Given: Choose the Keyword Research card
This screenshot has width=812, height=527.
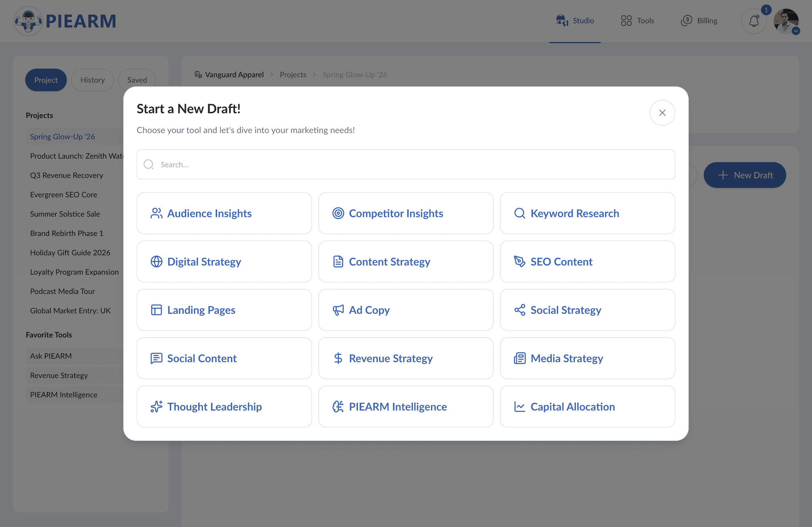Looking at the screenshot, I should (588, 213).
